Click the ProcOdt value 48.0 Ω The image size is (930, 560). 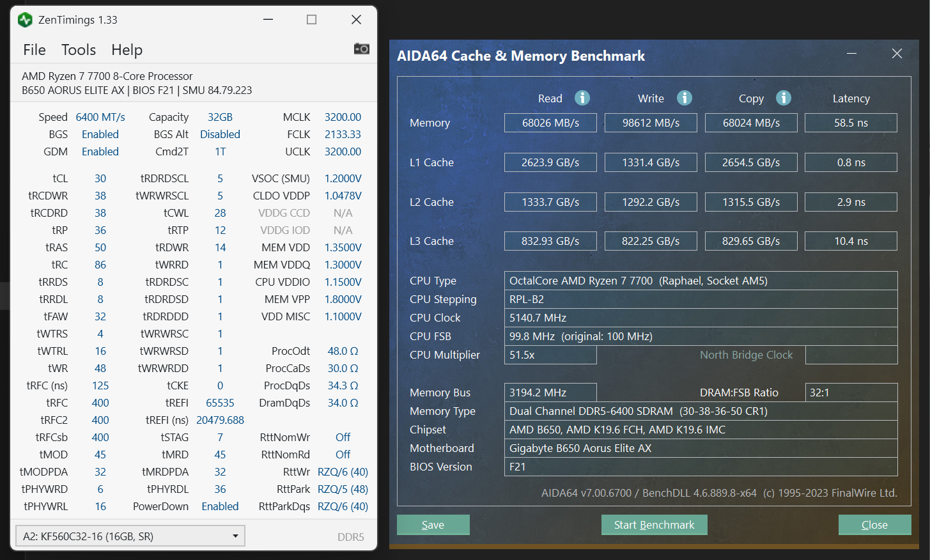[343, 351]
